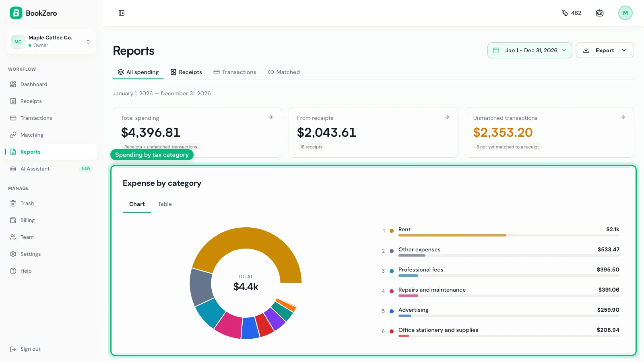The image size is (644, 362).
Task: Open Transactions in the sidebar
Action: click(51, 118)
